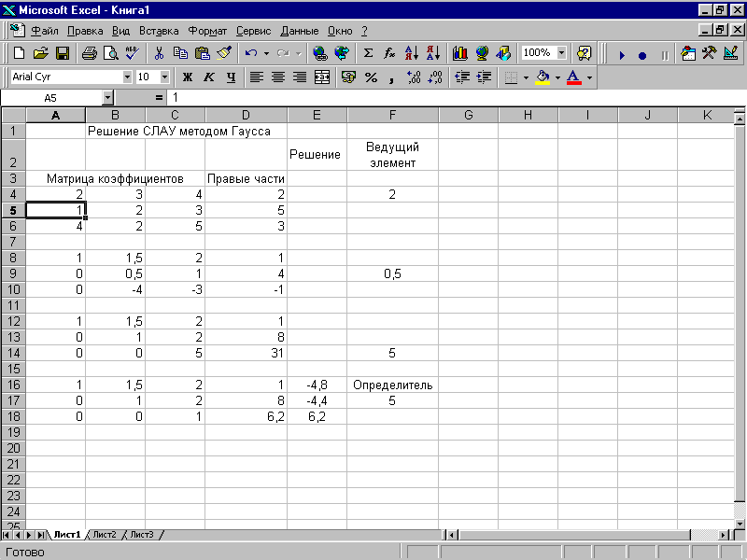Open the Вставка menu

pos(159,31)
